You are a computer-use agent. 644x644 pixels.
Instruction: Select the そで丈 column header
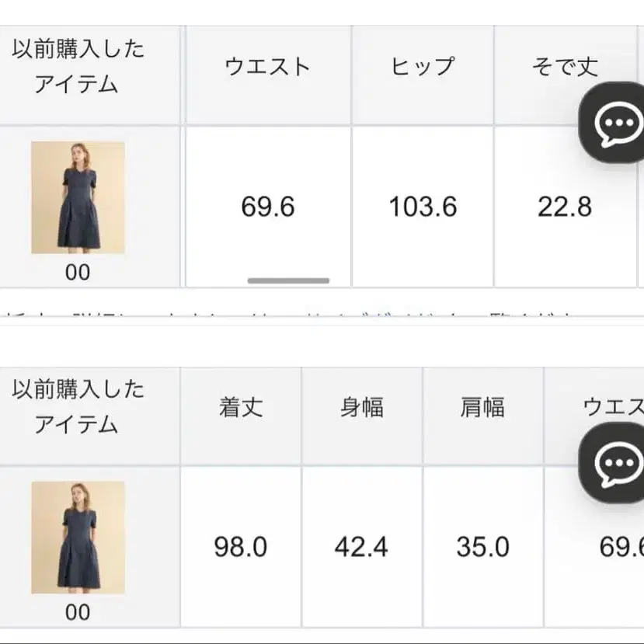click(565, 68)
